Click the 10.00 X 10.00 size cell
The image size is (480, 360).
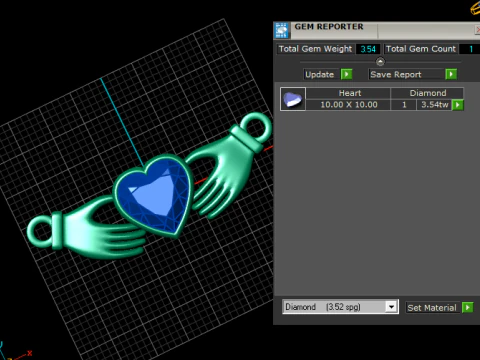coord(348,105)
